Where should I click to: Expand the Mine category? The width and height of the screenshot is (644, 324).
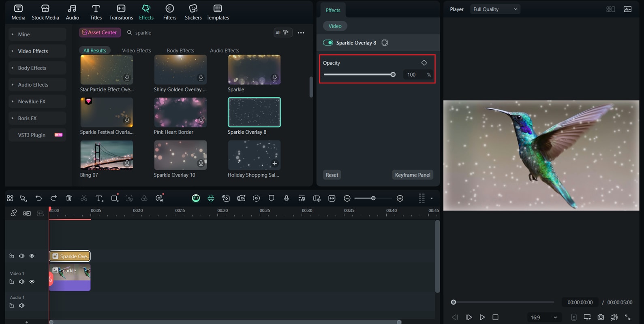(x=37, y=34)
